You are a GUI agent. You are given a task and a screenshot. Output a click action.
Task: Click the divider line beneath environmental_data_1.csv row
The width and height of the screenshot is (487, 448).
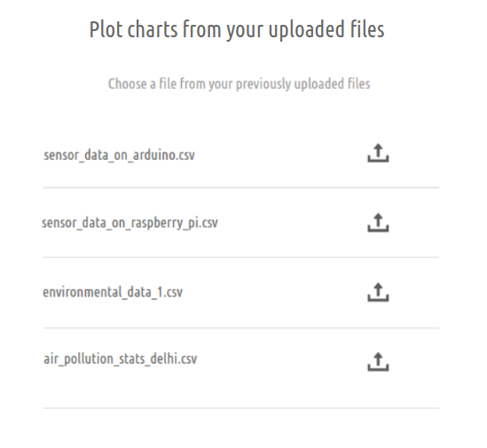point(241,327)
